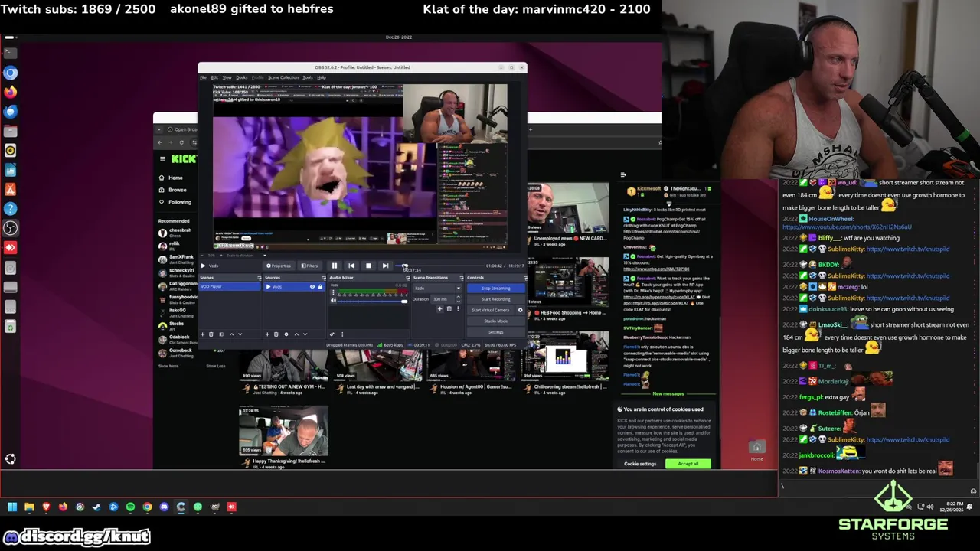
Task: Open Happy Thanksgiving video thumbnail
Action: pyautogui.click(x=283, y=432)
